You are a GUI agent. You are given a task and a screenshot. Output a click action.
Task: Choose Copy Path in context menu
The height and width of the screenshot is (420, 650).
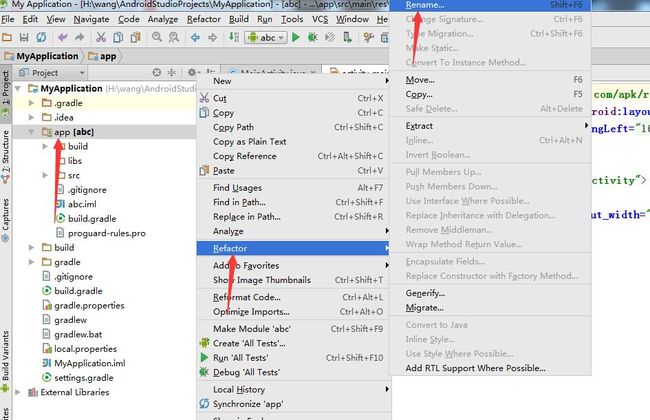coord(294,127)
